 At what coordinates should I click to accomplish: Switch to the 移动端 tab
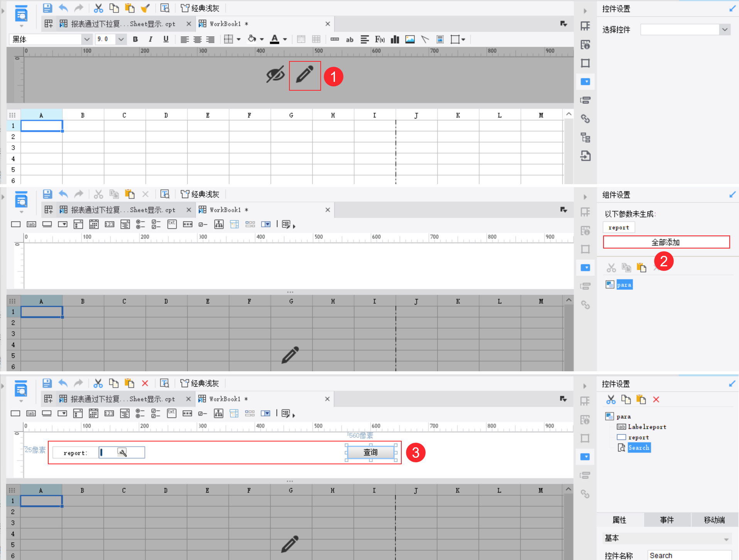tap(714, 520)
